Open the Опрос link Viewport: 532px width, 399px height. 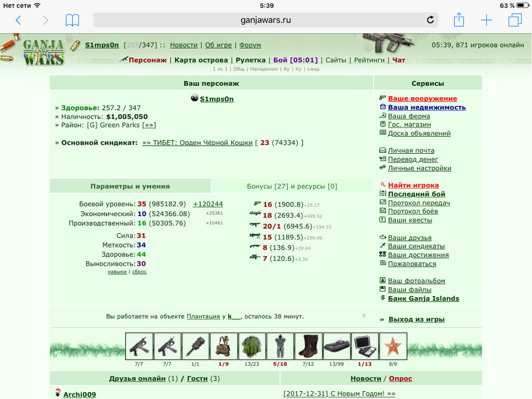pyautogui.click(x=400, y=378)
